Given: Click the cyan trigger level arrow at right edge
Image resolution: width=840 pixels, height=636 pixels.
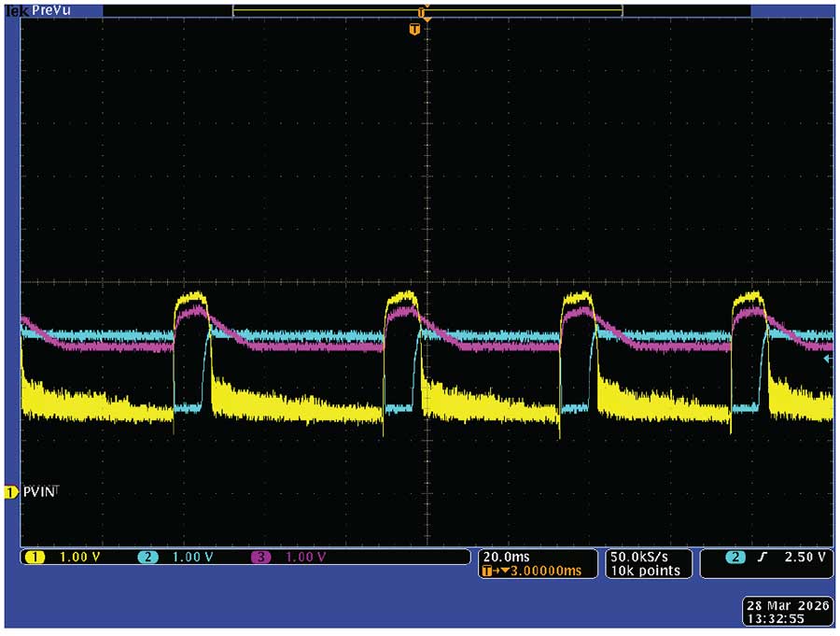Looking at the screenshot, I should pyautogui.click(x=828, y=360).
